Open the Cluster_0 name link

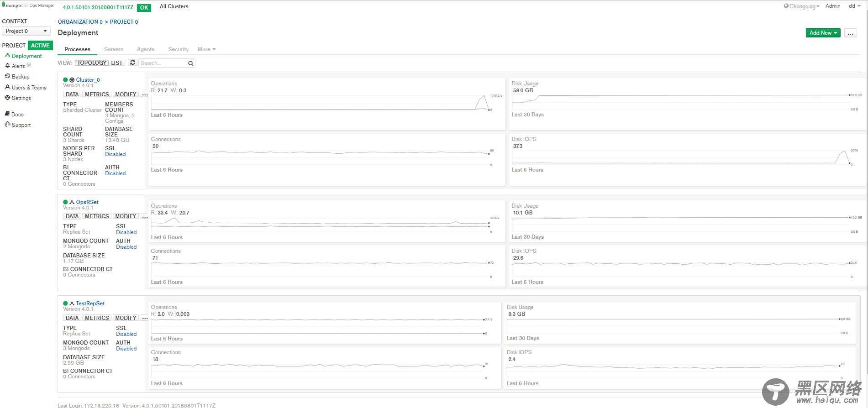pos(88,80)
